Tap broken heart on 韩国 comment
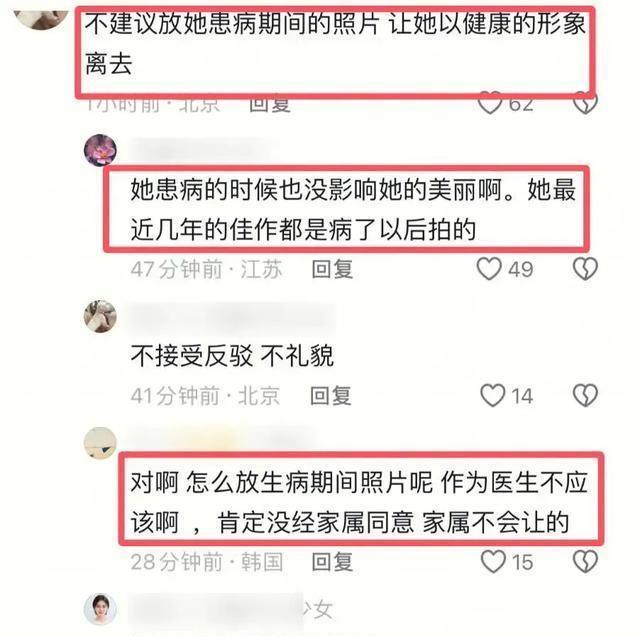This screenshot has height=636, width=640. pyautogui.click(x=585, y=561)
